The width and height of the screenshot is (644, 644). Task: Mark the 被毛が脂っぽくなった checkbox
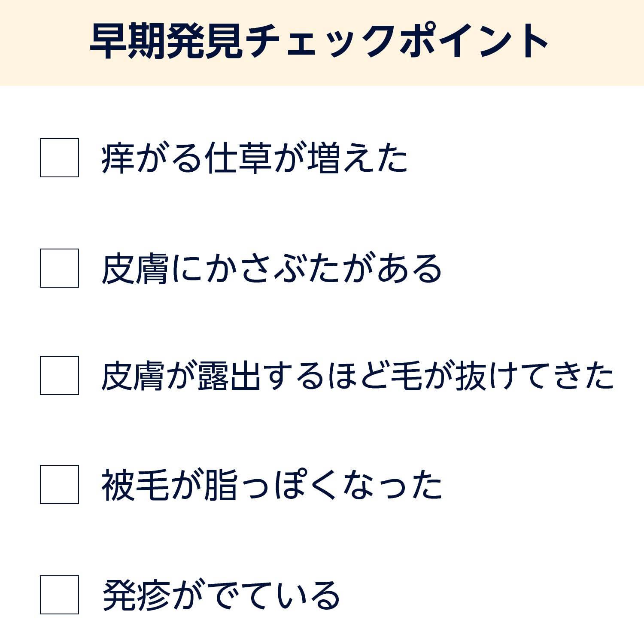pos(59,484)
